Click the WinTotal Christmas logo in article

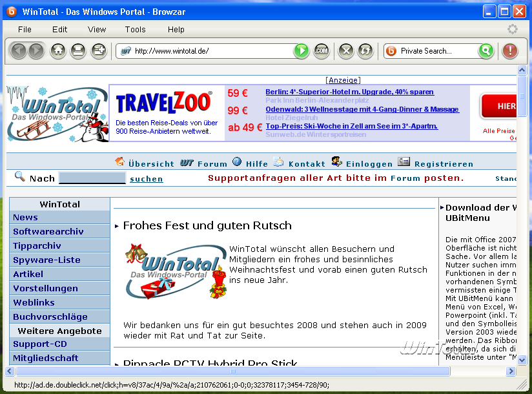176,271
